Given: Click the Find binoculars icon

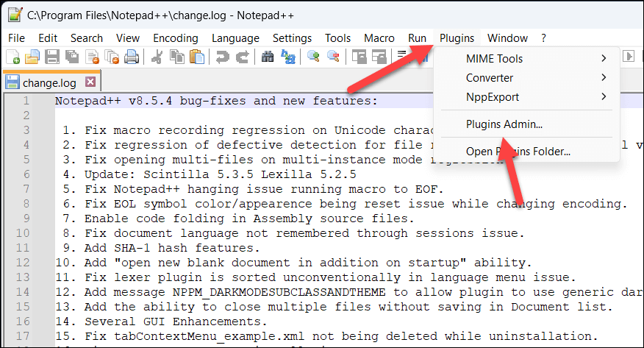Looking at the screenshot, I should coord(268,57).
